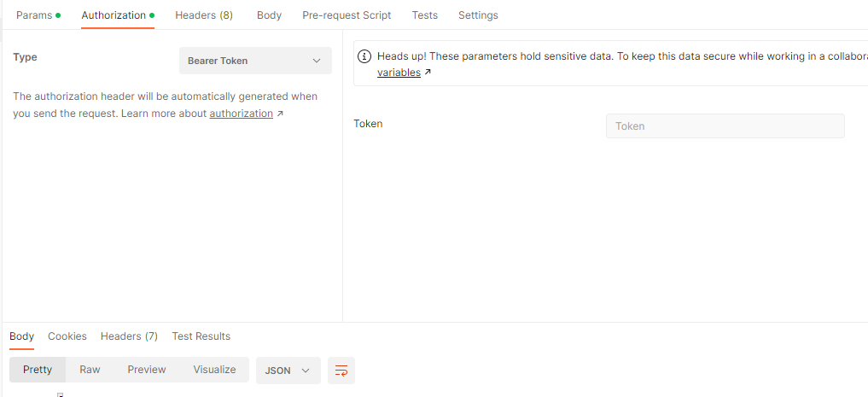Open the Pre-request Script tab
Viewport: 868px width, 397px height.
[347, 15]
